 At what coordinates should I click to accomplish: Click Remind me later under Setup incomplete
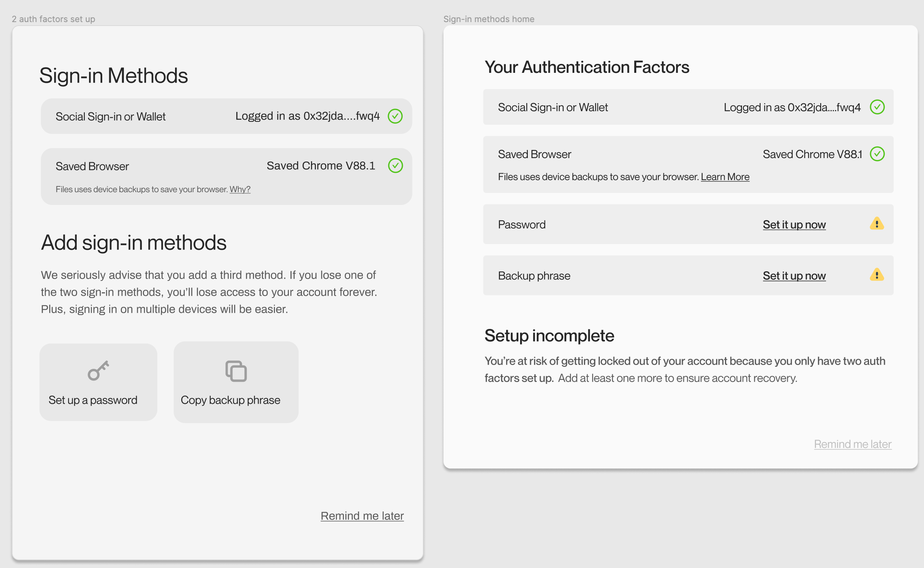coord(852,444)
